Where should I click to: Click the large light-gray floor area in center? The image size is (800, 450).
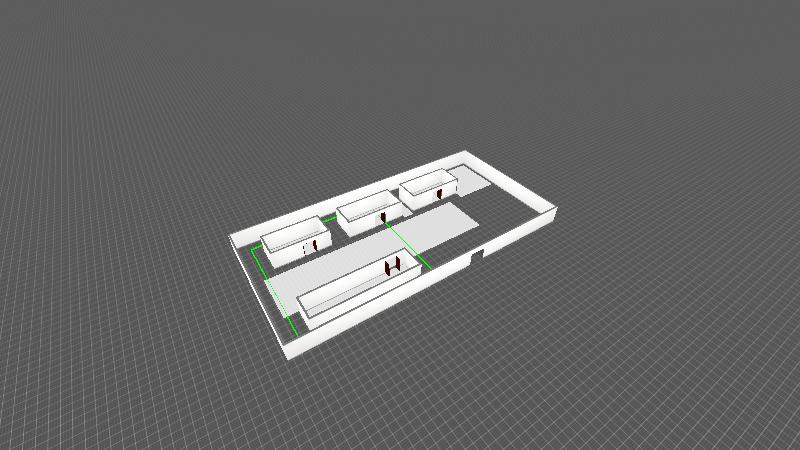click(432, 224)
